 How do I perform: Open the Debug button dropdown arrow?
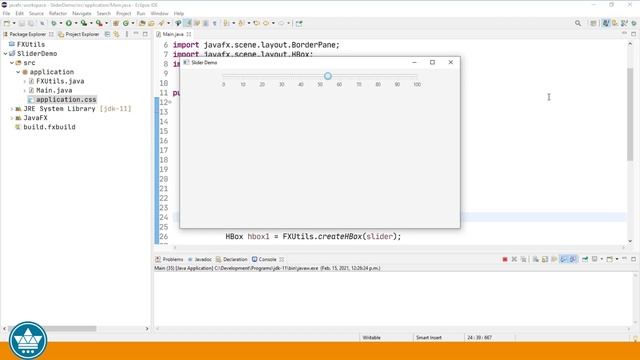[61, 23]
